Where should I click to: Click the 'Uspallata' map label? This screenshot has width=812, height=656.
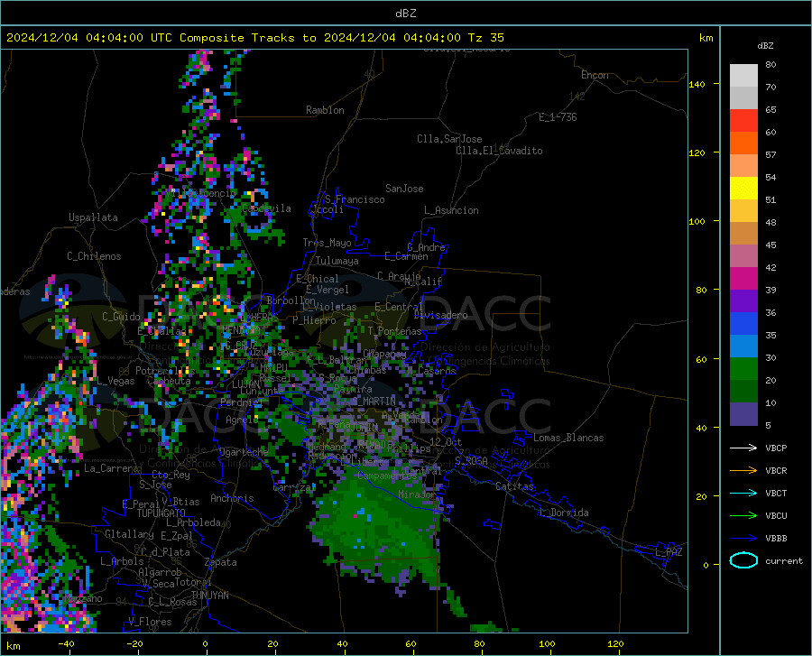93,217
